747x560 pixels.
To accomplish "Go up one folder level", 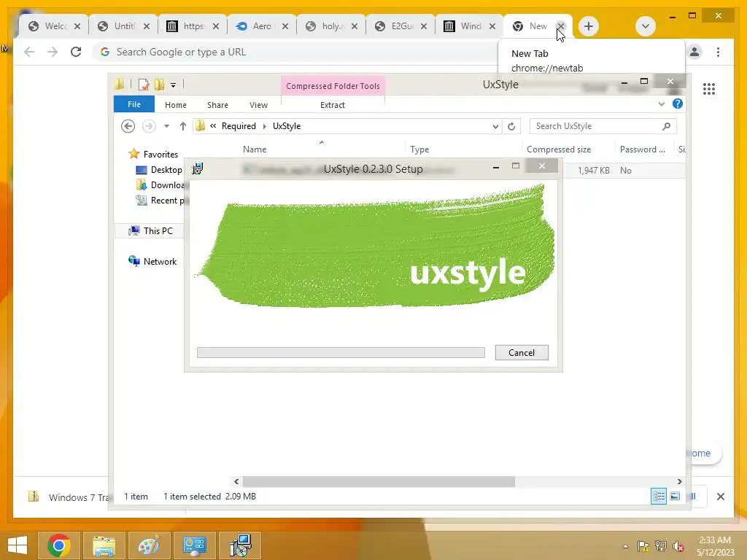I will tap(183, 126).
